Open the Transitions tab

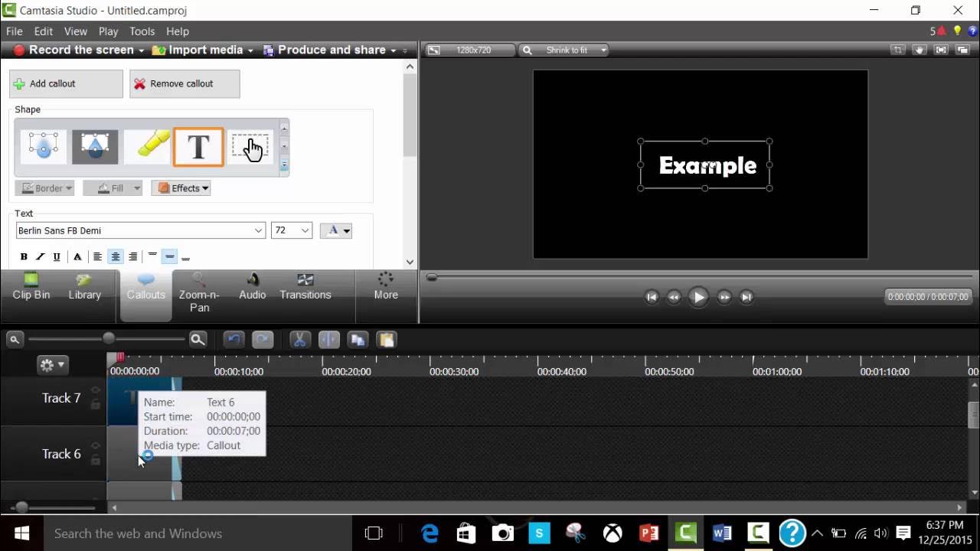tap(305, 287)
